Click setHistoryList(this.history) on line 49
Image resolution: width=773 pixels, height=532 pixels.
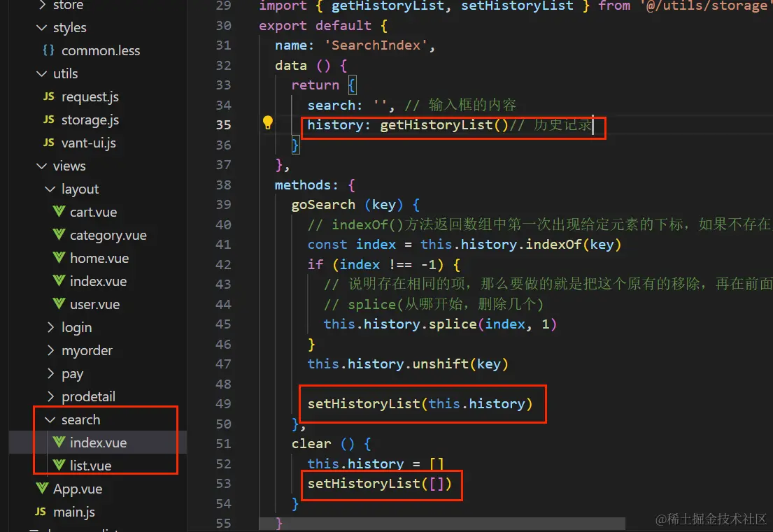click(420, 404)
